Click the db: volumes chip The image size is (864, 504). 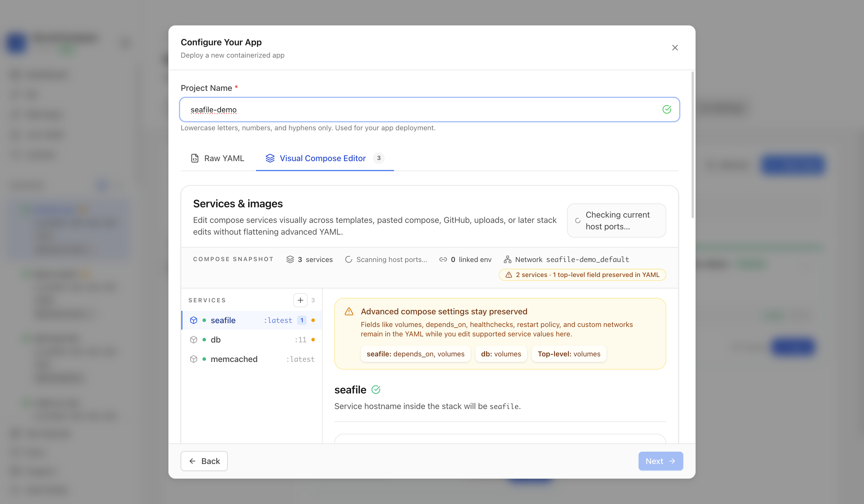click(501, 354)
